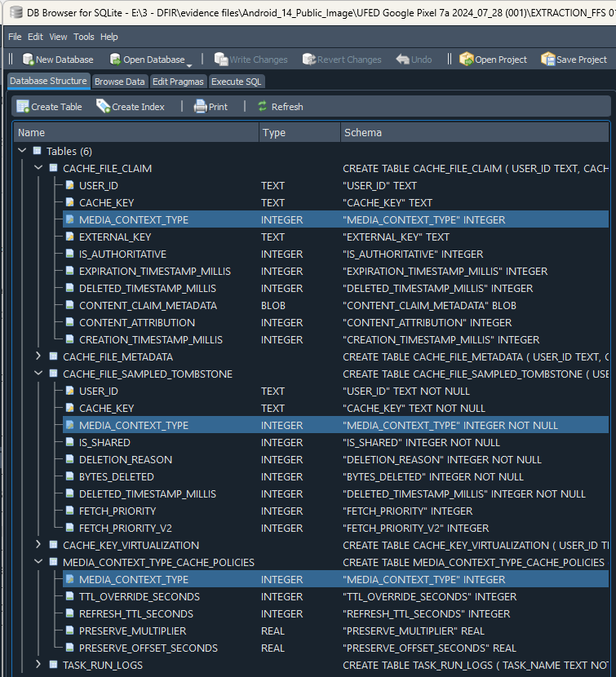Click the Save Project icon
The image size is (616, 677).
click(x=547, y=60)
